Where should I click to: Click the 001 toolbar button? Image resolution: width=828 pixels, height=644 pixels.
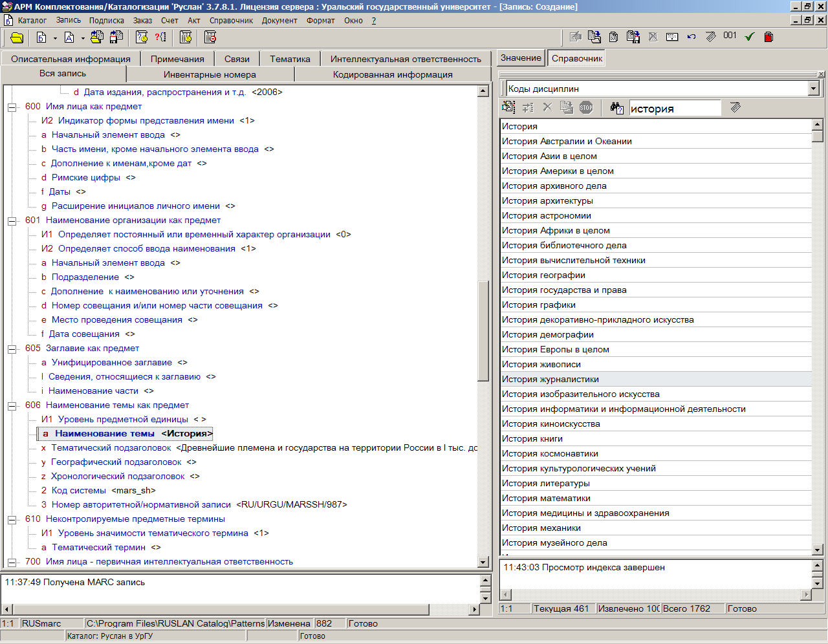[x=730, y=36]
